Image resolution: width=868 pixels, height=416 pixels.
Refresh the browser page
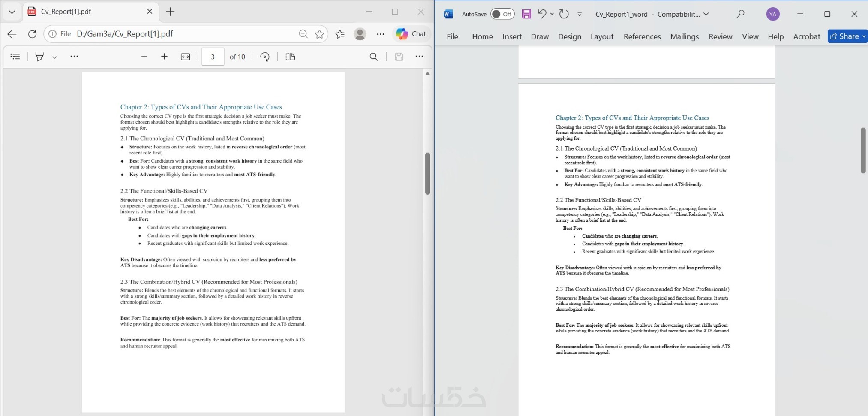point(32,34)
